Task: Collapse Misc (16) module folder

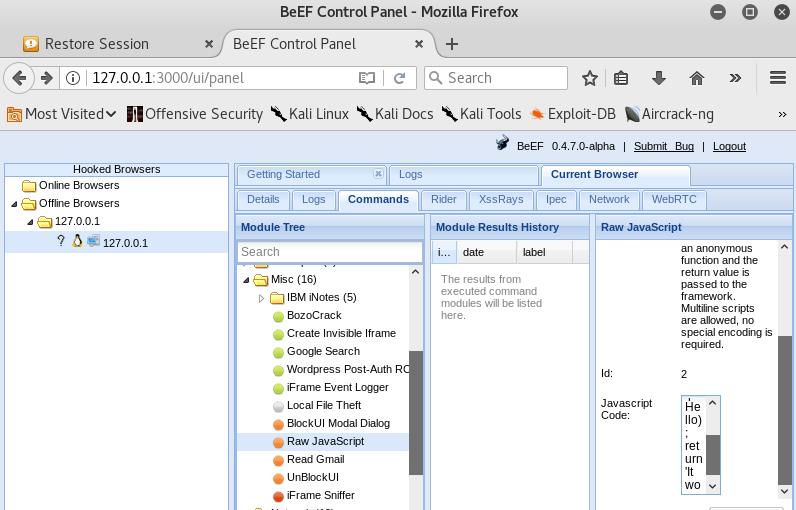Action: tap(246, 280)
